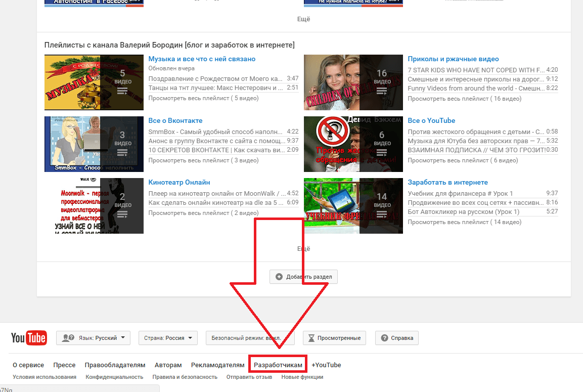
Task: Expand the upper Ещё link
Action: tap(303, 19)
